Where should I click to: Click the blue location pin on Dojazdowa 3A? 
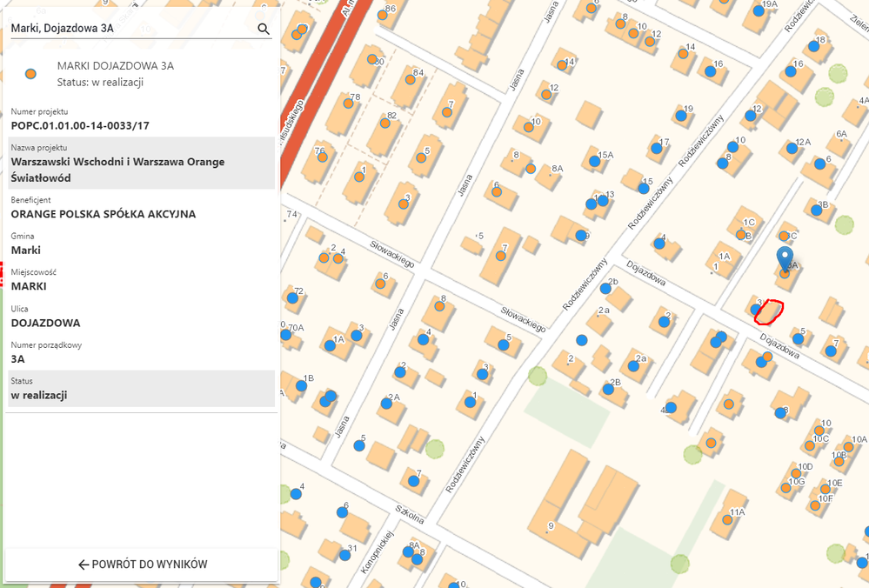pyautogui.click(x=785, y=258)
